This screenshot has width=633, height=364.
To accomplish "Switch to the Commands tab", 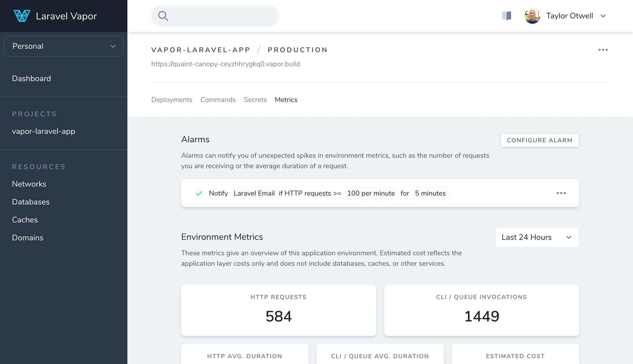I will click(x=218, y=100).
